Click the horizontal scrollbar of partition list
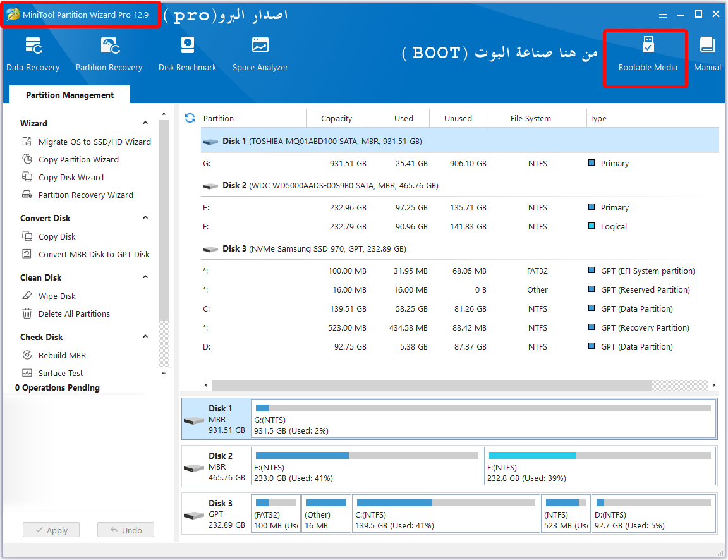 pyautogui.click(x=432, y=386)
